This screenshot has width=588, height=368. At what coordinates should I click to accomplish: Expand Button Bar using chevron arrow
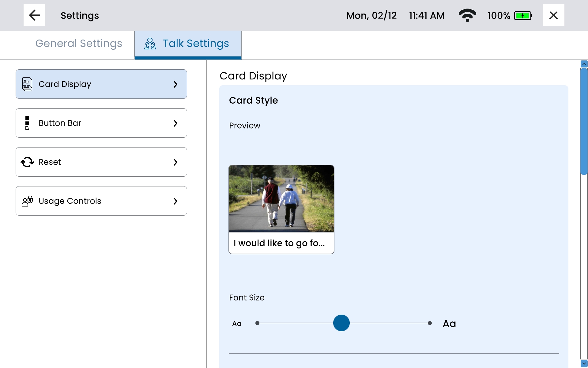click(x=175, y=123)
